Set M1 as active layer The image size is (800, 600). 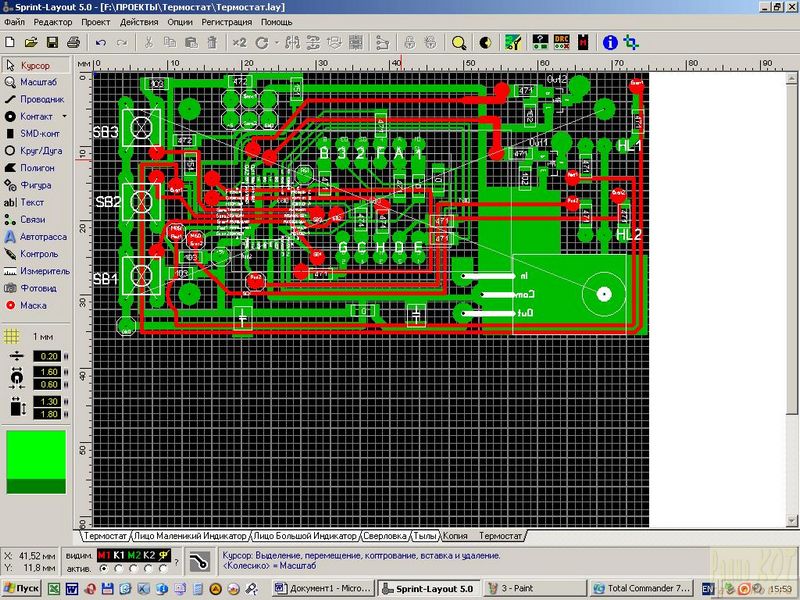click(104, 568)
